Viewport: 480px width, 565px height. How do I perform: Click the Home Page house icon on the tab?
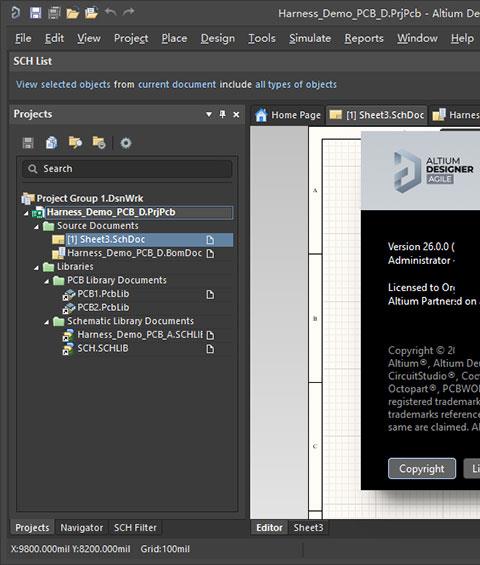pyautogui.click(x=261, y=115)
